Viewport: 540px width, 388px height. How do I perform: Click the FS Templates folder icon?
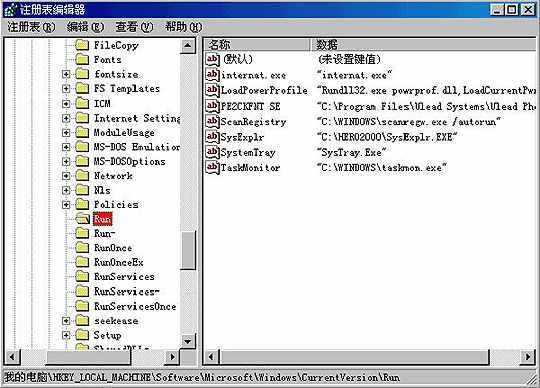click(82, 88)
